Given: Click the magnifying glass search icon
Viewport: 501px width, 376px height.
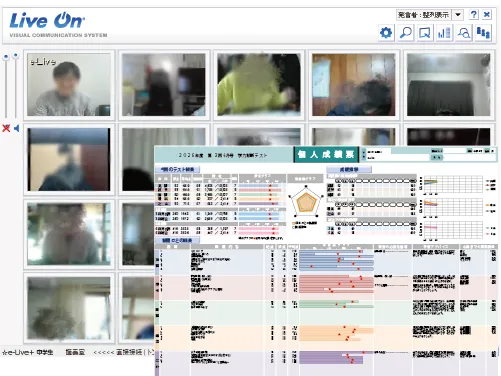Looking at the screenshot, I should tap(406, 33).
